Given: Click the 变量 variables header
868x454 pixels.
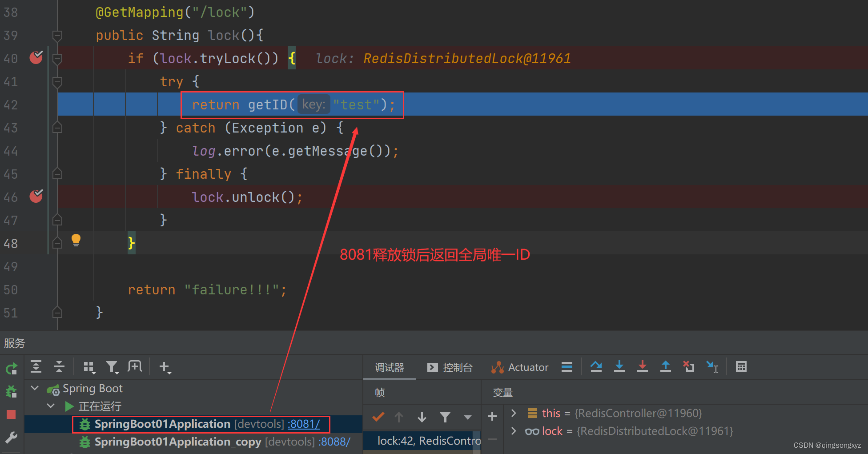Looking at the screenshot, I should (x=503, y=393).
